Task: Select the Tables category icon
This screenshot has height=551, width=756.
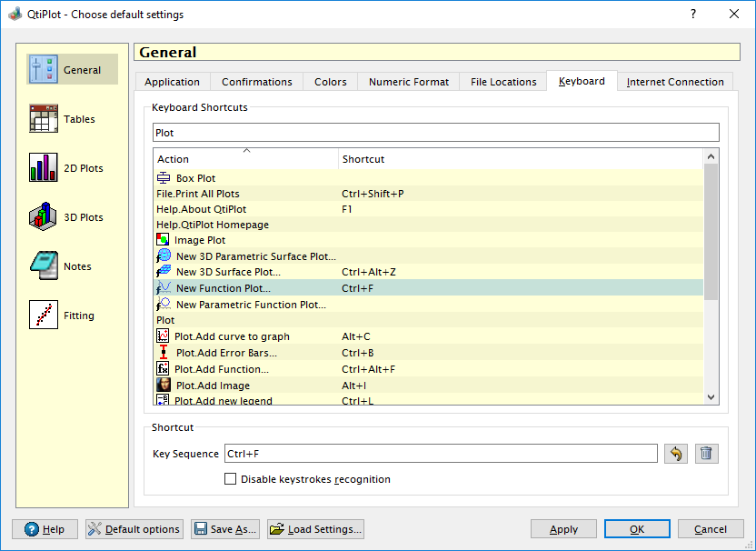Action: coord(44,119)
